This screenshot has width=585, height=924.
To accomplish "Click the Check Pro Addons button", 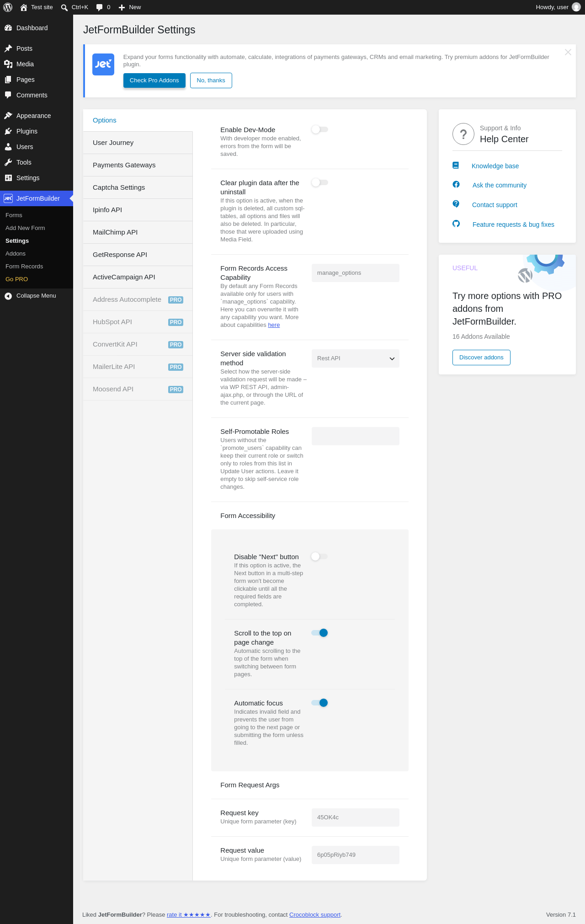I will pyautogui.click(x=154, y=80).
